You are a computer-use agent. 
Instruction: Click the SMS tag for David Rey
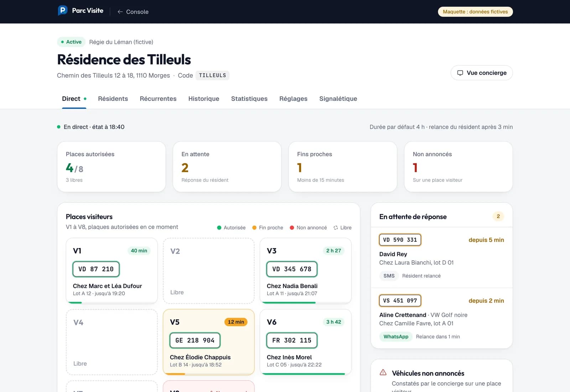[x=389, y=276]
